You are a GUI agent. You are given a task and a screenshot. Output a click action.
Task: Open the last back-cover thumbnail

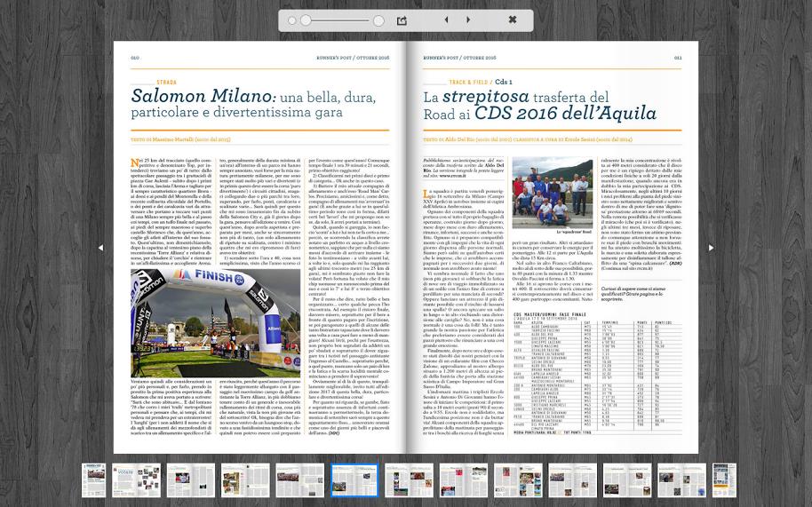[x=724, y=480]
